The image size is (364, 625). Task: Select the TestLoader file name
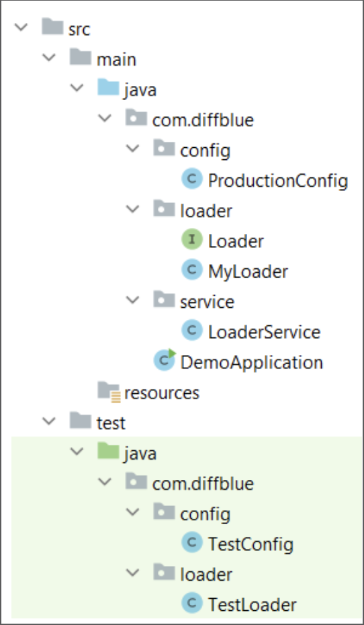252,605
